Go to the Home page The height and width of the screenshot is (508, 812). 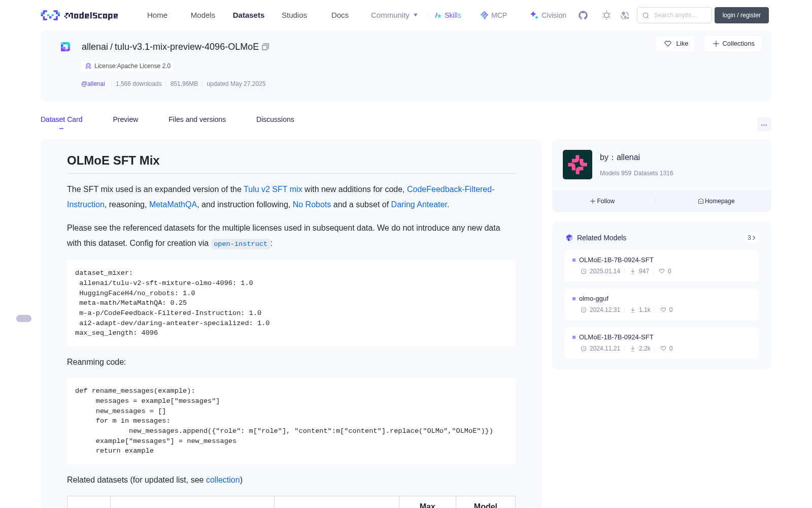tap(157, 15)
